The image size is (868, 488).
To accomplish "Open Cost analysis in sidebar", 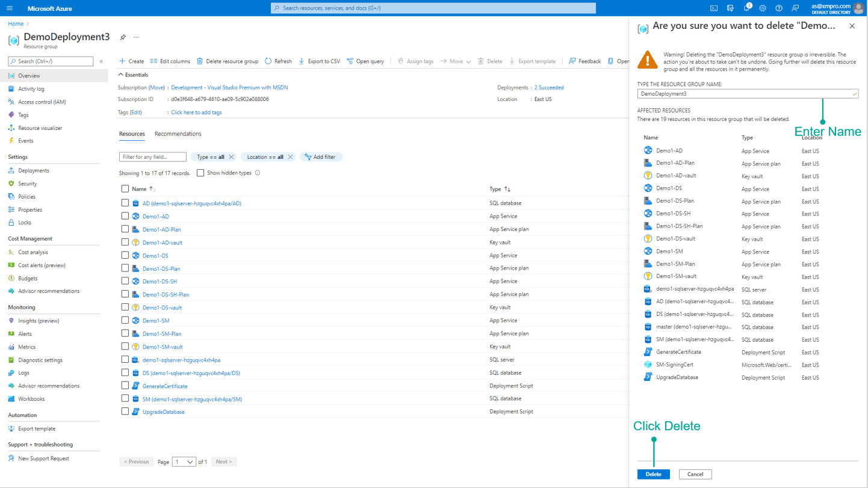I will [33, 253].
